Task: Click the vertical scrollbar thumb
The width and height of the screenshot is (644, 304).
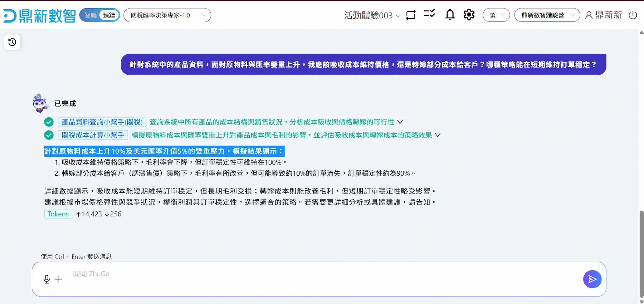Action: click(641, 254)
